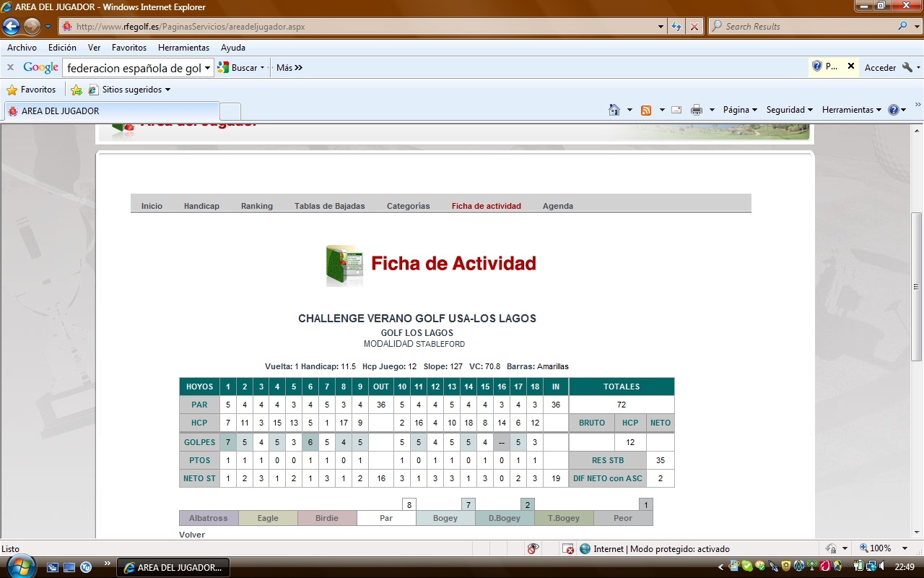Click the Print icon
924x578 pixels.
point(697,110)
